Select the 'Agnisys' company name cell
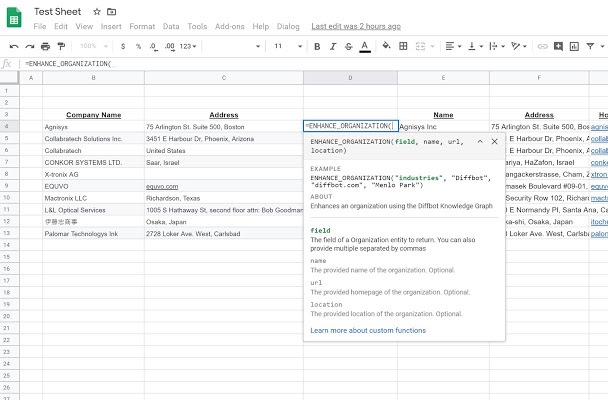The width and height of the screenshot is (608, 400). (x=93, y=127)
